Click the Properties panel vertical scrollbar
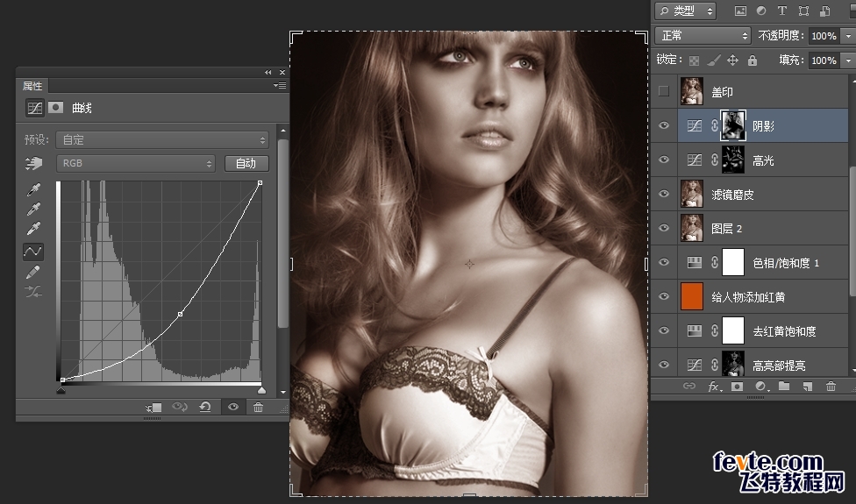 click(x=282, y=234)
